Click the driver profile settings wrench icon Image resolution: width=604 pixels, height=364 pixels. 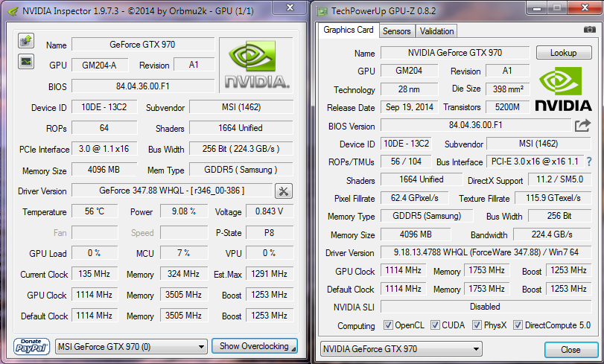pos(284,191)
